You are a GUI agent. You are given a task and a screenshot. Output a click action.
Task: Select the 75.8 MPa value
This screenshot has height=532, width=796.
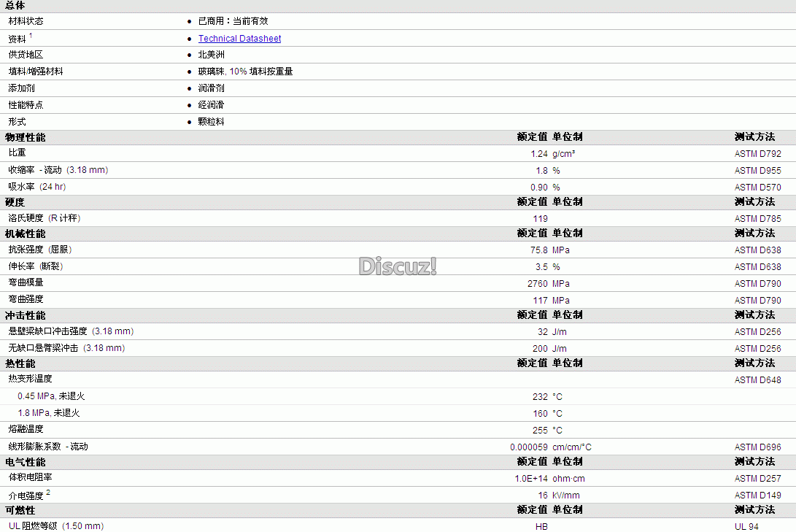[550, 250]
